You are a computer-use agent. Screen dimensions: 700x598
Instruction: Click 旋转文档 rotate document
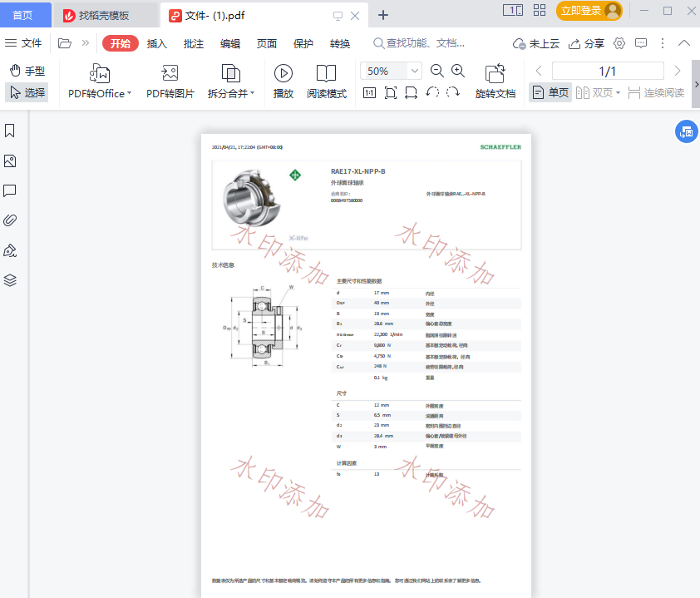(x=495, y=82)
